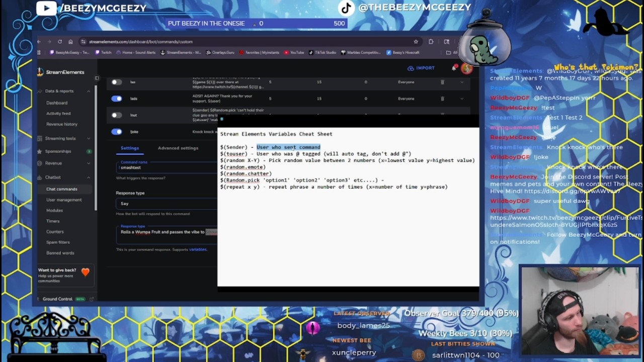The width and height of the screenshot is (644, 362).
Task: Click the $(random.chatter) line in cheat sheet
Action: (x=246, y=173)
